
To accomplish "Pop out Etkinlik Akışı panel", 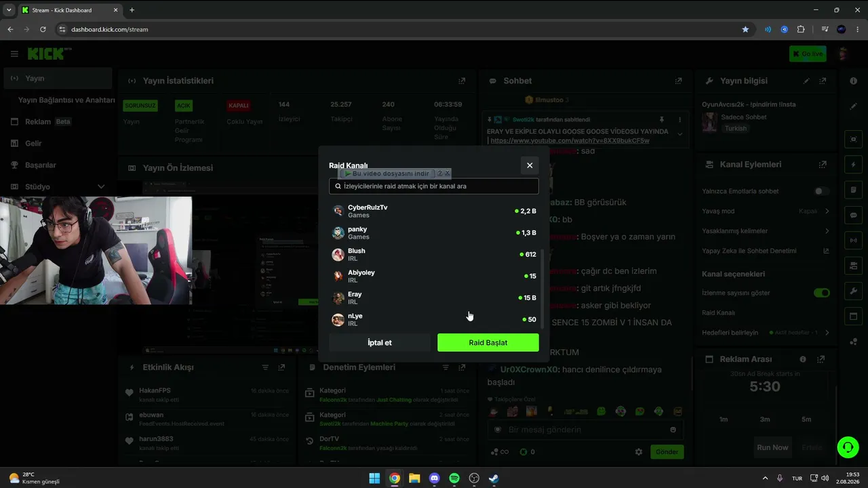I will 282,367.
